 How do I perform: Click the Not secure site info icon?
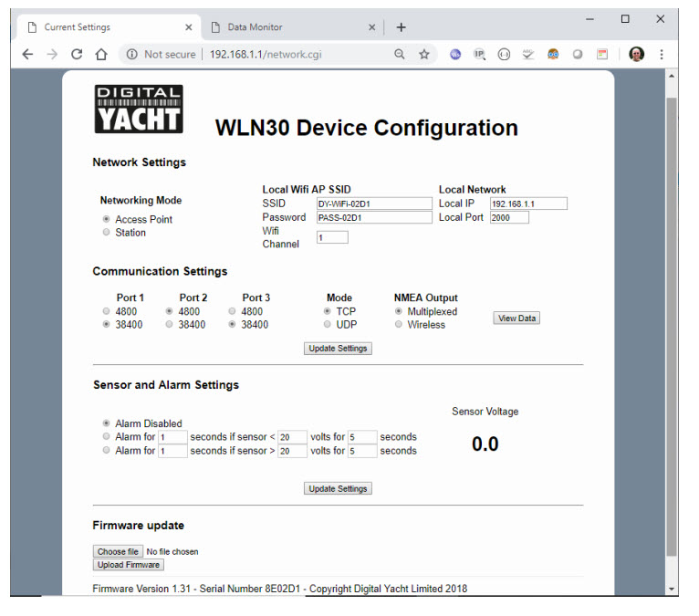pos(132,55)
